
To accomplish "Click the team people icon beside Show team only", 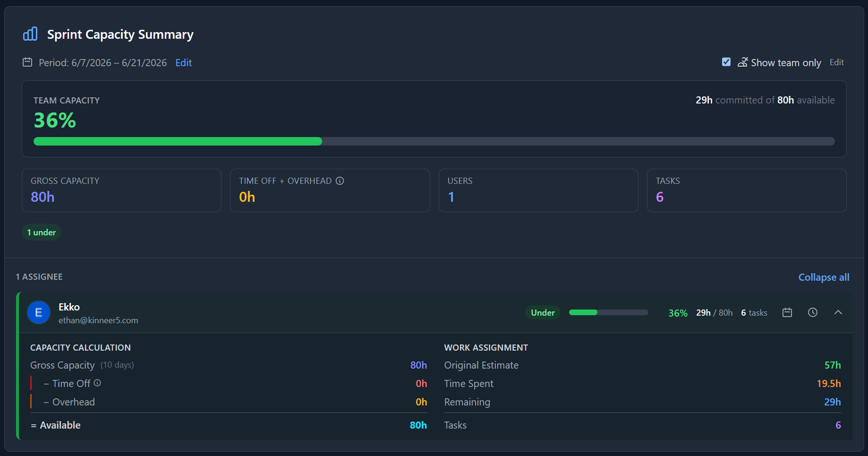I will tap(742, 62).
